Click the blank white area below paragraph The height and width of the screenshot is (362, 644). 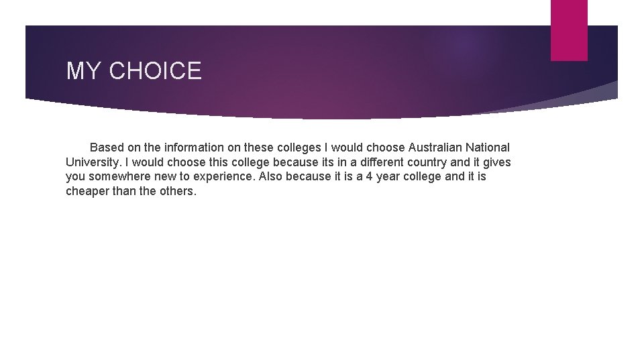(322, 282)
